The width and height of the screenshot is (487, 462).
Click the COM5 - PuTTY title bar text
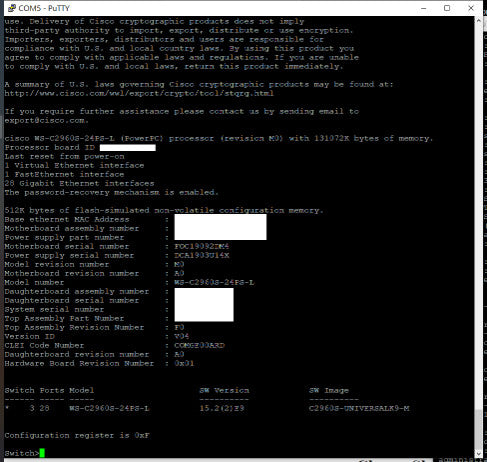(44, 8)
